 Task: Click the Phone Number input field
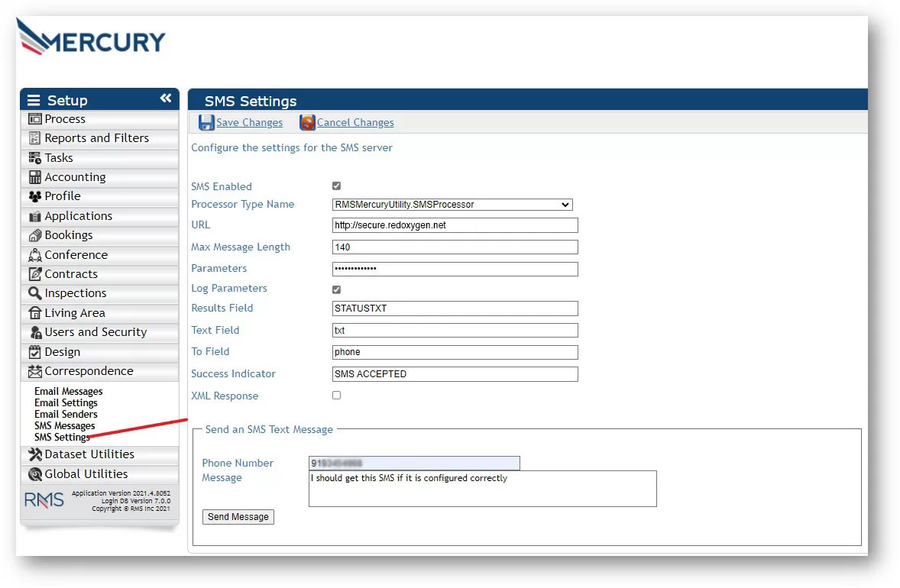pyautogui.click(x=414, y=463)
